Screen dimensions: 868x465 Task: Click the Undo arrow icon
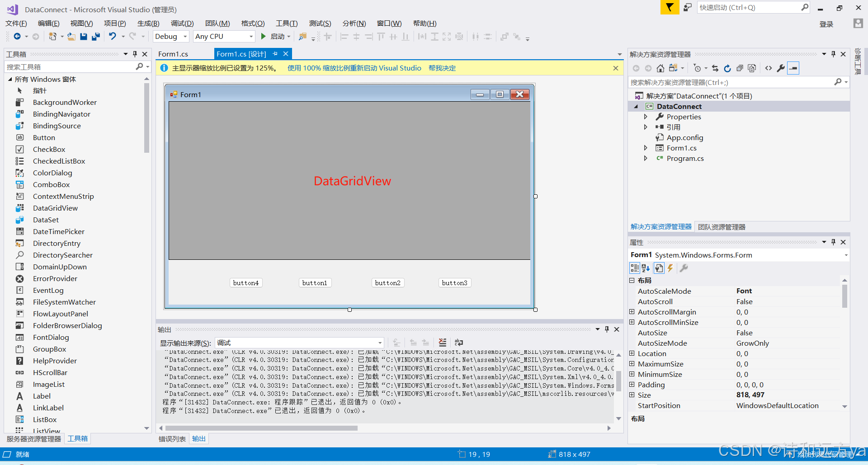(113, 36)
